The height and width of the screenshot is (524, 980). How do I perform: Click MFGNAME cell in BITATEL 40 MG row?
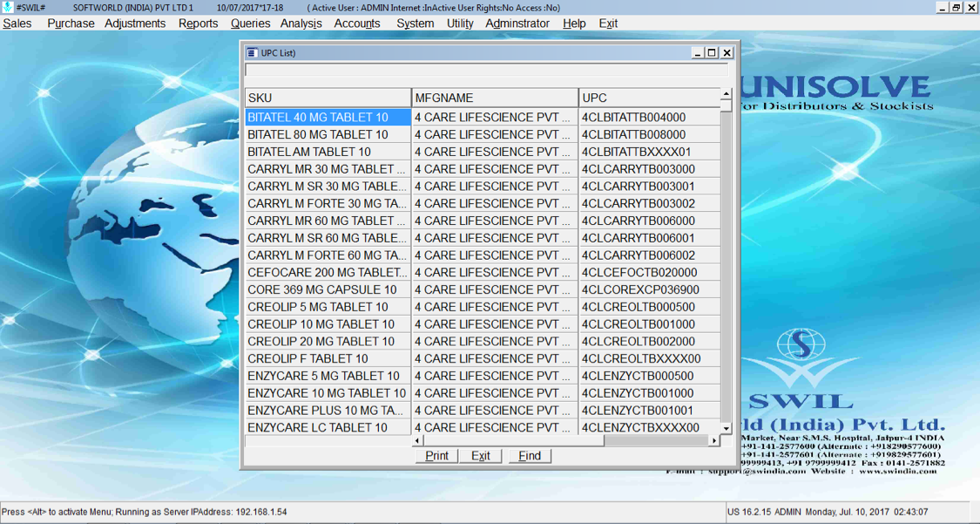click(495, 118)
